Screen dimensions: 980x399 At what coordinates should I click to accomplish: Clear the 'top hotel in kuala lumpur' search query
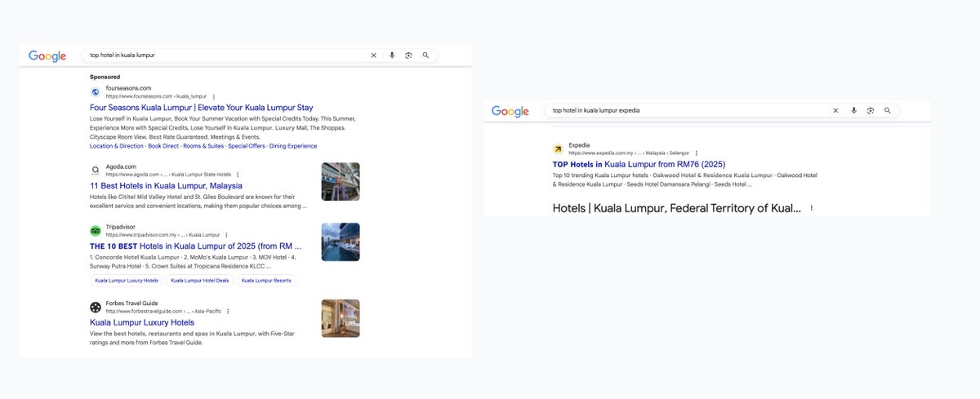click(374, 55)
